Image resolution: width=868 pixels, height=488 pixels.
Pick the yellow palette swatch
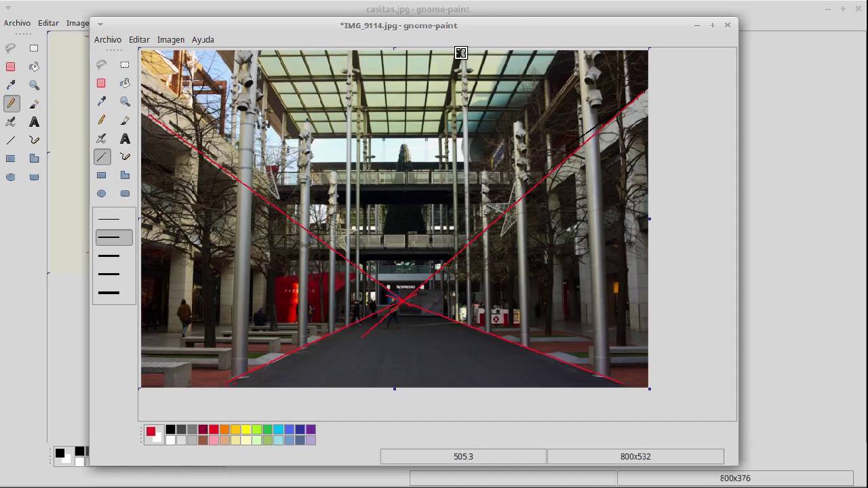[x=246, y=429]
